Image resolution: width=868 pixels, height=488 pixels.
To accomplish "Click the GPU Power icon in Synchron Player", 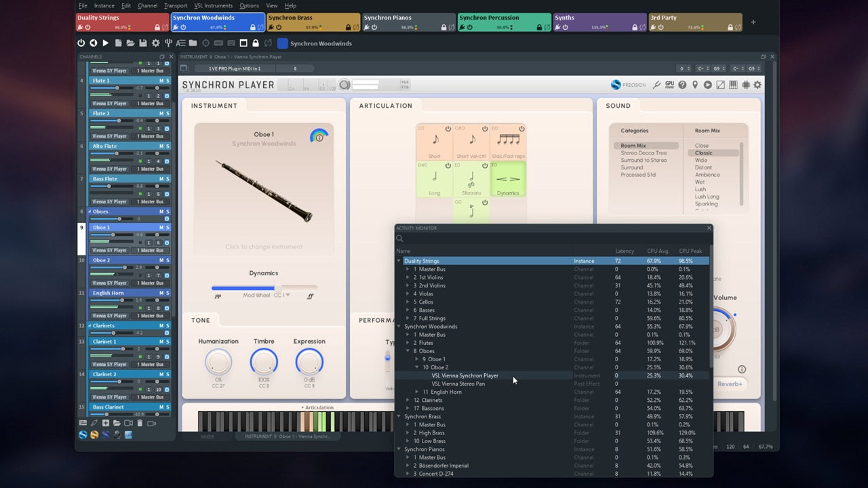I will 669,85.
